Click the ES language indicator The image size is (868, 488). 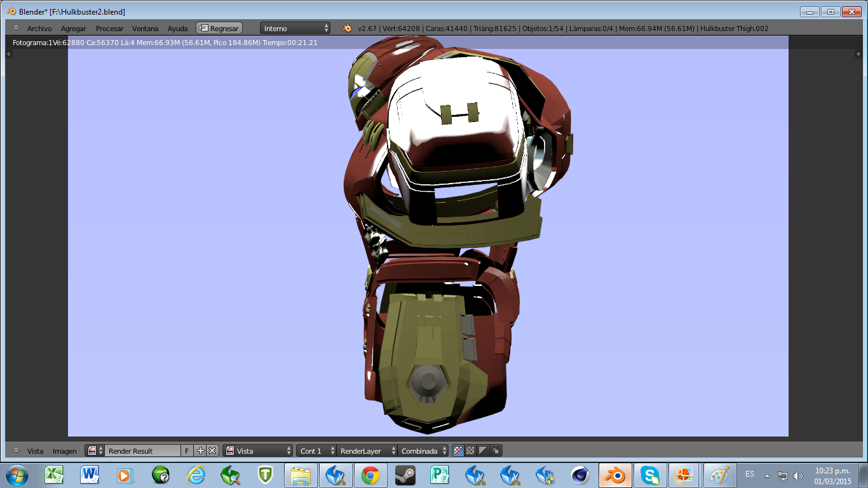coord(750,474)
